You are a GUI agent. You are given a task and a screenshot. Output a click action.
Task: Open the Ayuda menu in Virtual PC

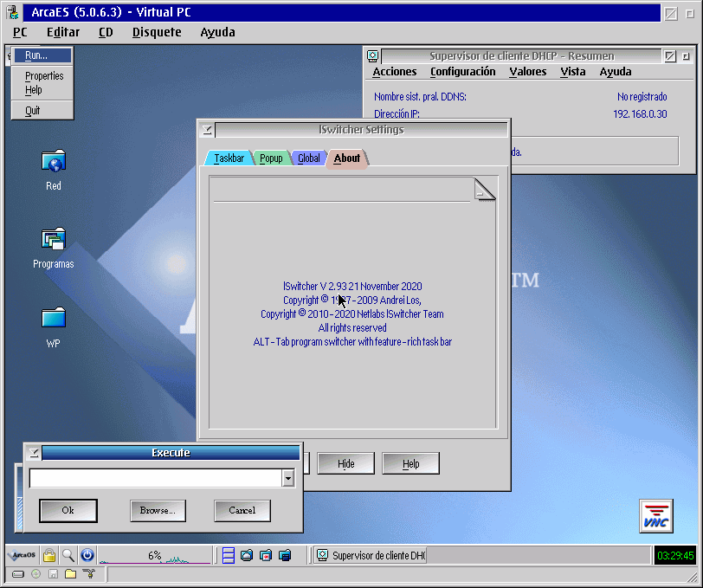218,32
